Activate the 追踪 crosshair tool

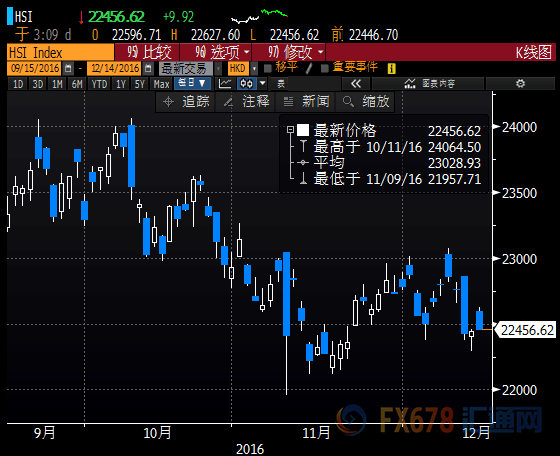tap(186, 102)
